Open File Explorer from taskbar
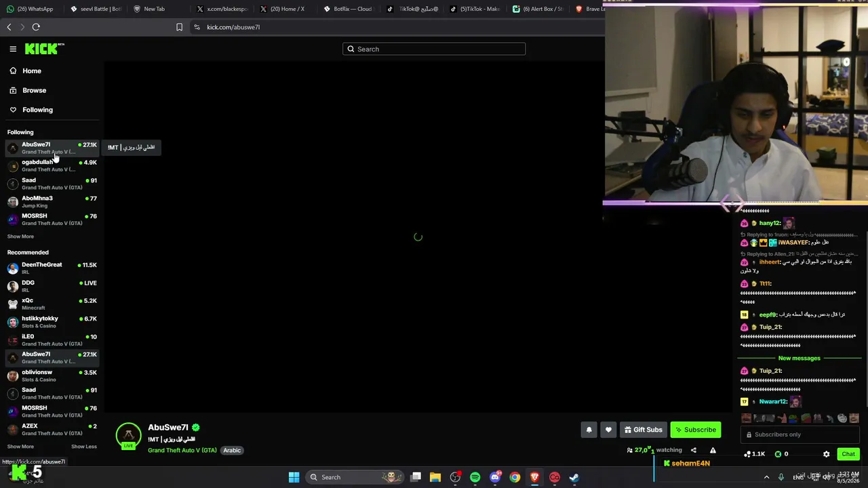868x488 pixels. coord(435,477)
